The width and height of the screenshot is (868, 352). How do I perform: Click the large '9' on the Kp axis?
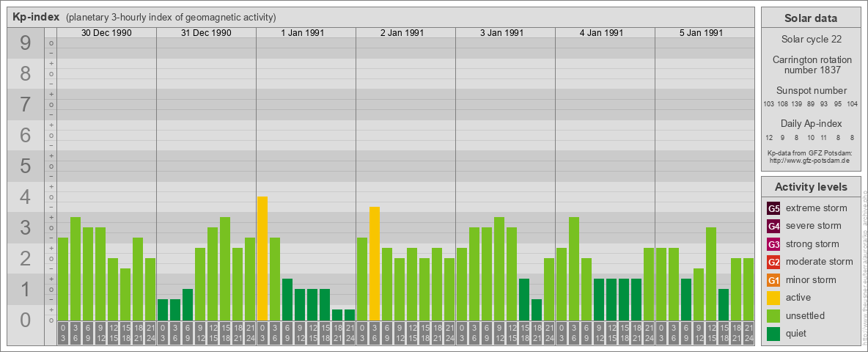click(26, 43)
